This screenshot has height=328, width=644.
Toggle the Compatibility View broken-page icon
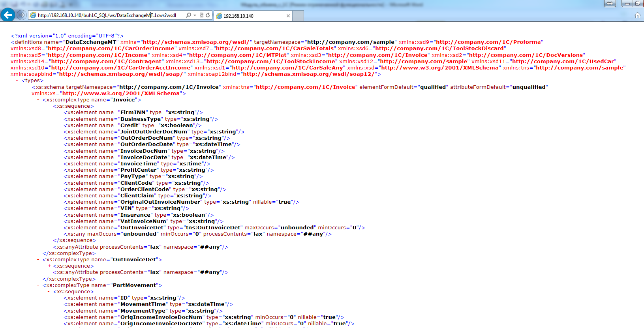click(201, 15)
